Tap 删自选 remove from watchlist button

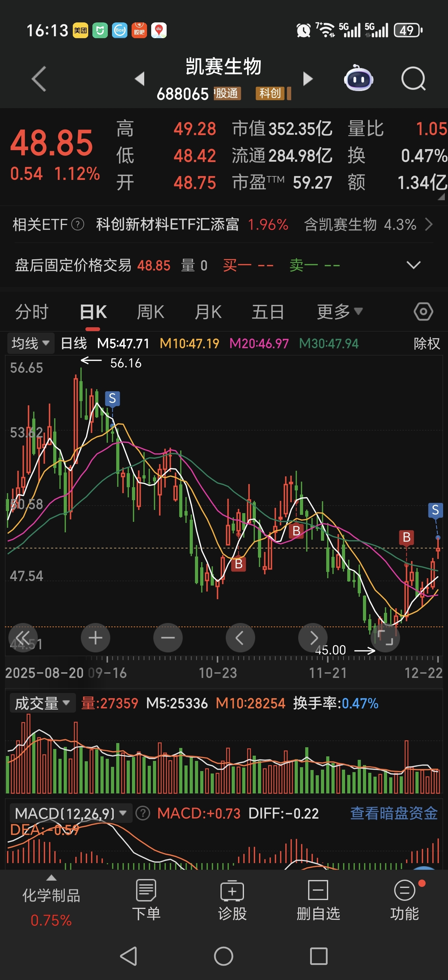coord(318,901)
